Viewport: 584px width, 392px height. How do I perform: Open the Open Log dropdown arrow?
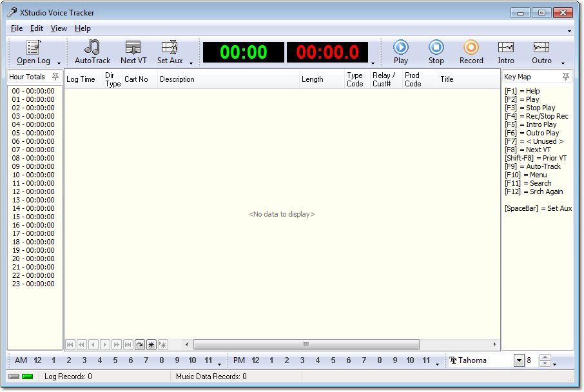[59, 63]
